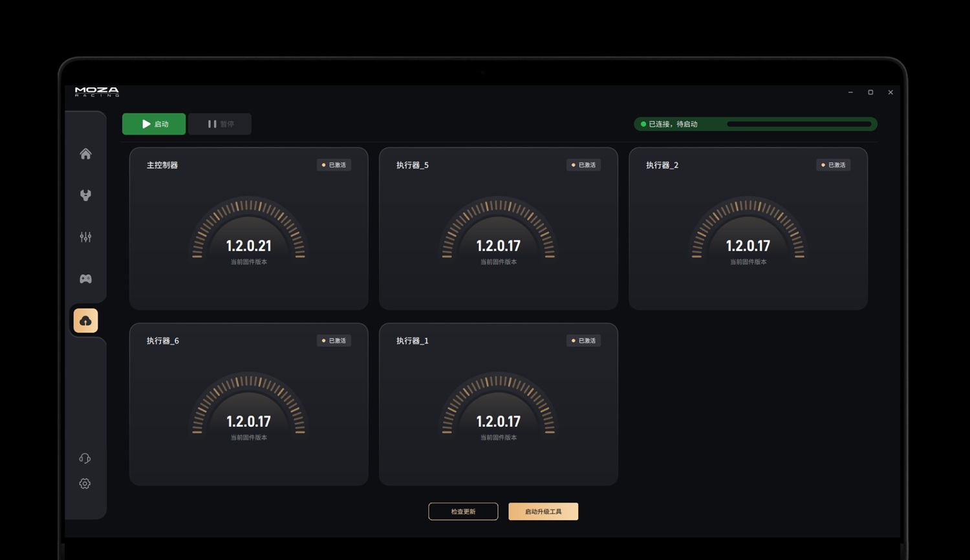The height and width of the screenshot is (560, 970).
Task: Click firmware version 1.2.0.17 on 执行器_6
Action: click(249, 422)
